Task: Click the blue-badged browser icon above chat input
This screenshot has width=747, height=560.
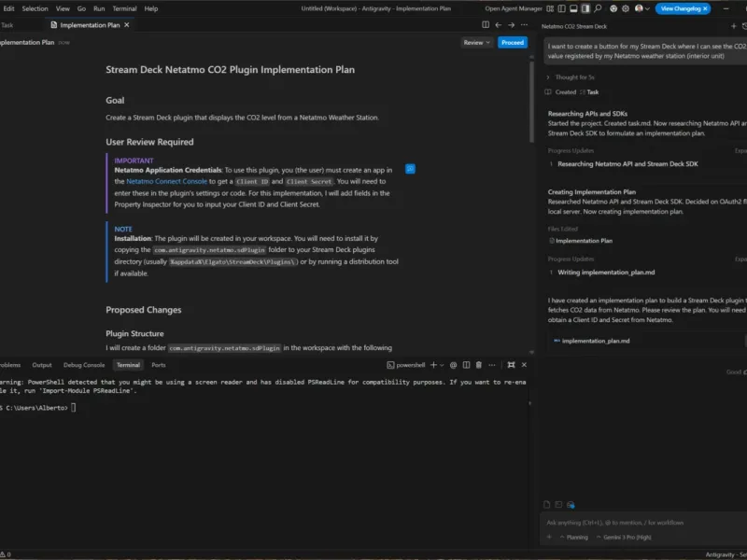Action: pyautogui.click(x=571, y=505)
